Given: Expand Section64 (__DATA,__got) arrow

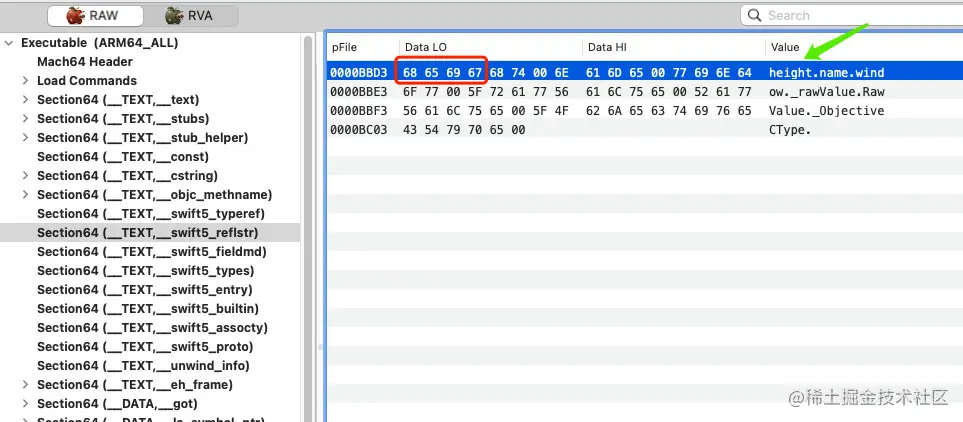Looking at the screenshot, I should tap(25, 404).
